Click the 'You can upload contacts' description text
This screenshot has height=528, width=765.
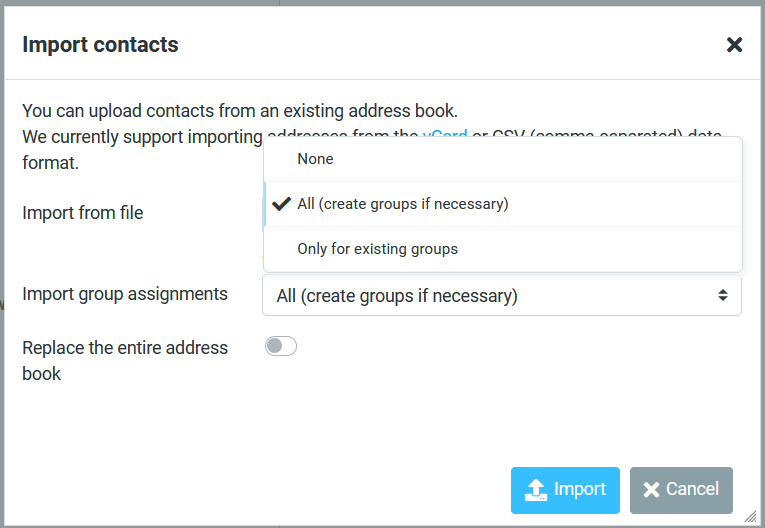[239, 111]
